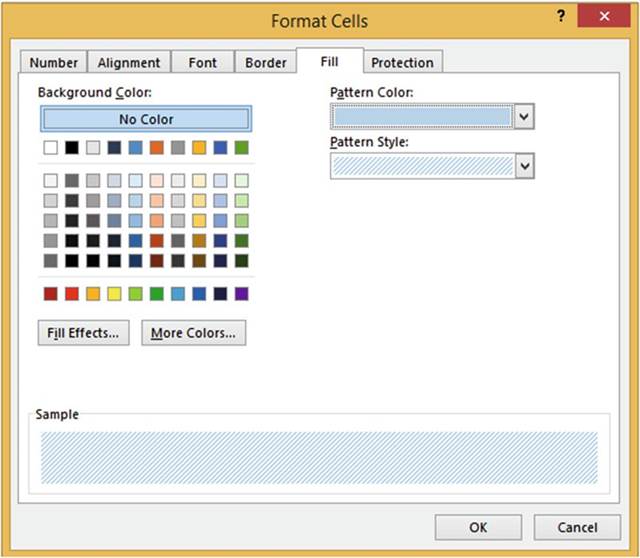Viewport: 640px width, 558px height.
Task: Select the yellow standard color swatch
Action: click(x=114, y=294)
